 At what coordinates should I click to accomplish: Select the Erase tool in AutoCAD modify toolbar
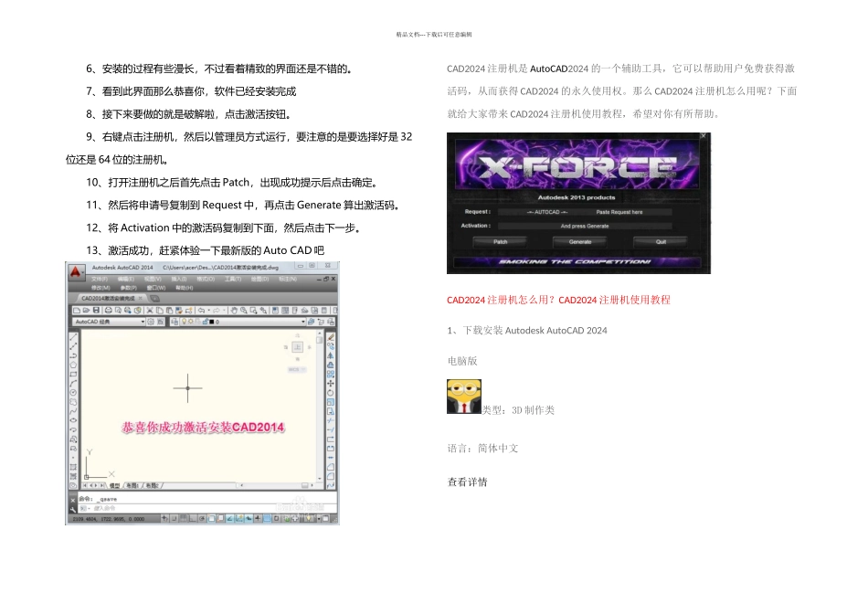pyautogui.click(x=331, y=336)
